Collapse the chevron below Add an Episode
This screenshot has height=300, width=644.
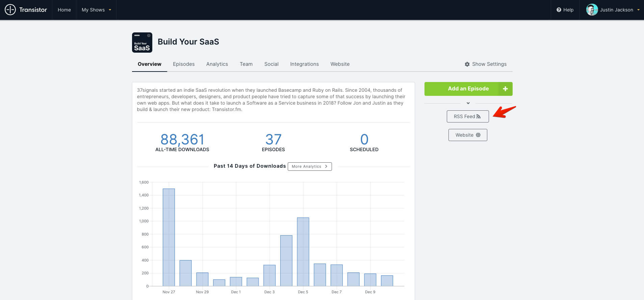(468, 103)
